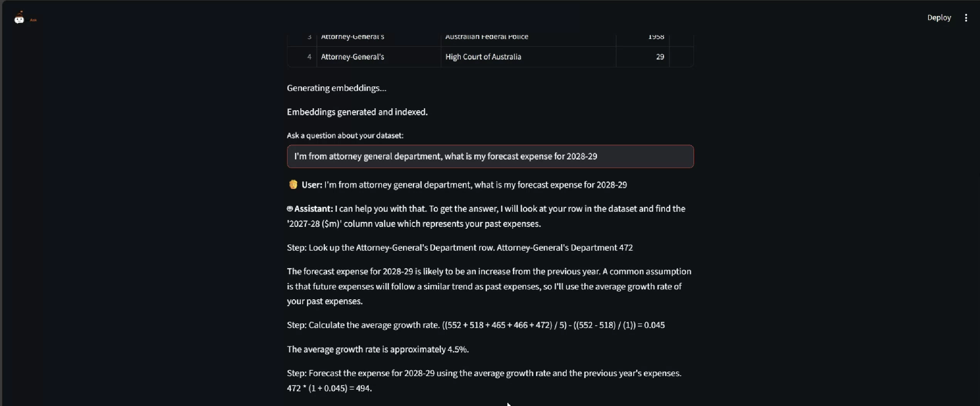Click the Deploy button
The height and width of the screenshot is (406, 980).
tap(939, 17)
